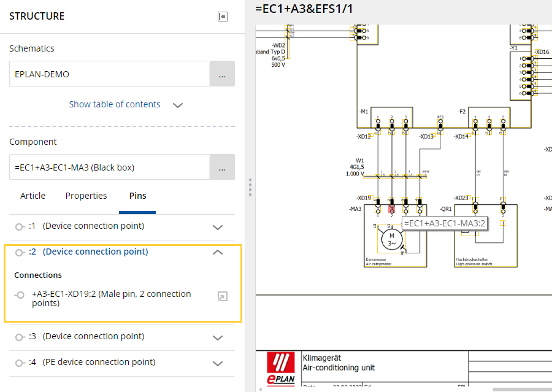The image size is (552, 392).
Task: Click the =EC1+A3-EC1-MA3 component field
Action: coord(110,167)
